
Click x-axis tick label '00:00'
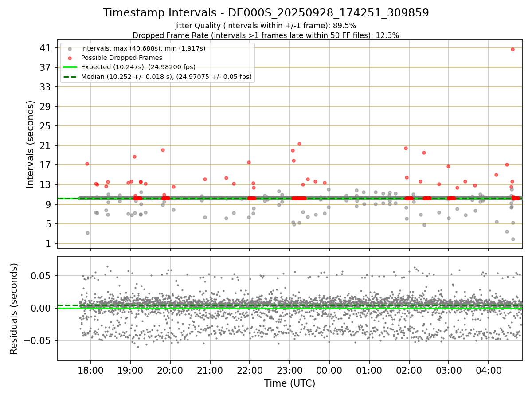pyautogui.click(x=329, y=370)
